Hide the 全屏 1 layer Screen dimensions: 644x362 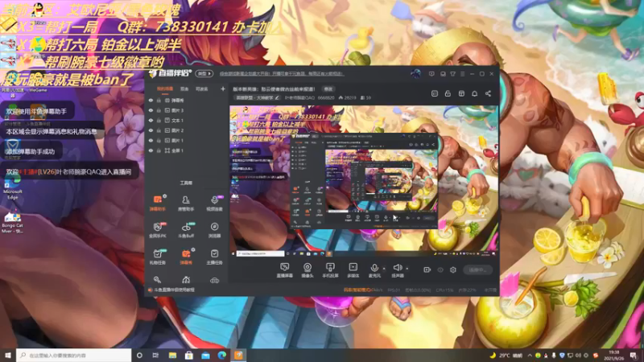(x=151, y=150)
